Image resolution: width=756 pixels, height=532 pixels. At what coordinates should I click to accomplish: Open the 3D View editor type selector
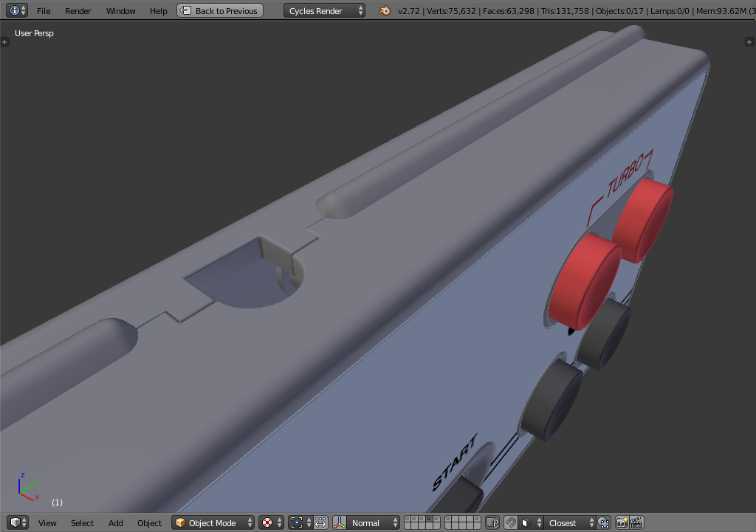click(x=18, y=522)
